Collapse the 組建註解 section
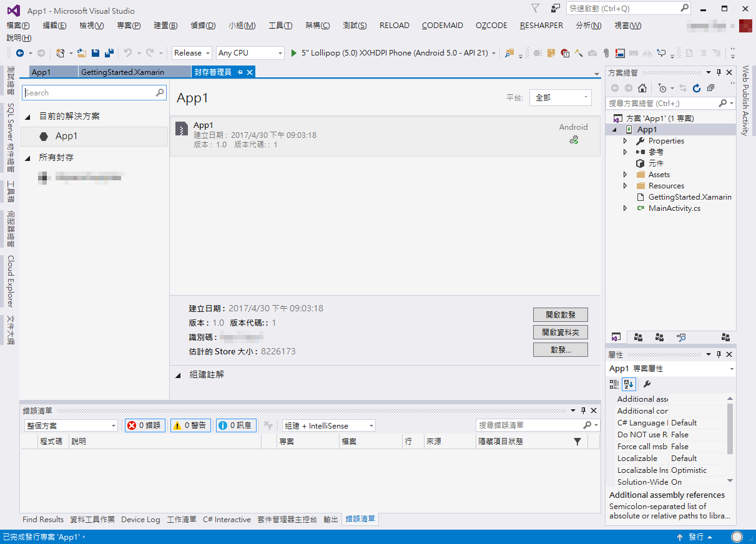The image size is (756, 544). point(178,375)
